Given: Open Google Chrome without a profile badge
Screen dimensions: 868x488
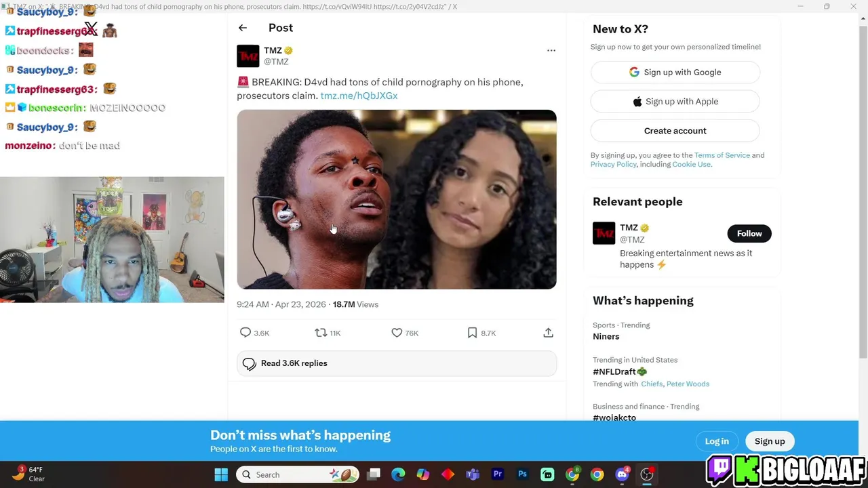Looking at the screenshot, I should [597, 474].
